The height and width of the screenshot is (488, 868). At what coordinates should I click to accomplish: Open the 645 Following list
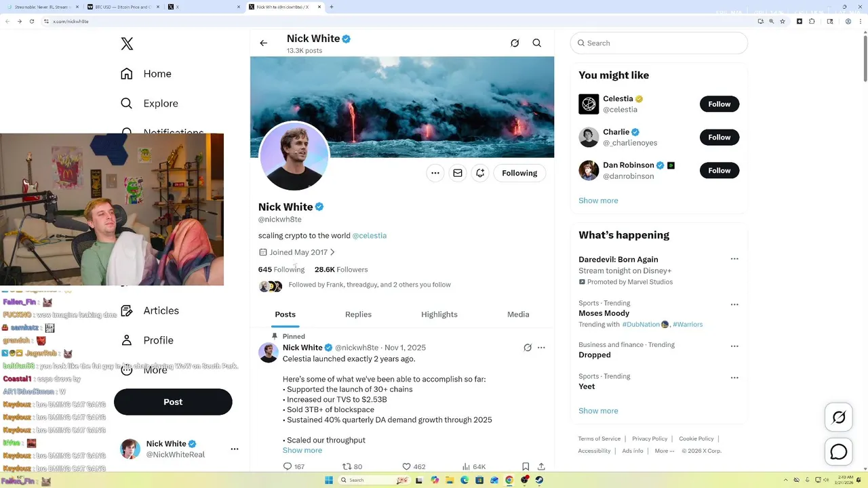pos(281,270)
